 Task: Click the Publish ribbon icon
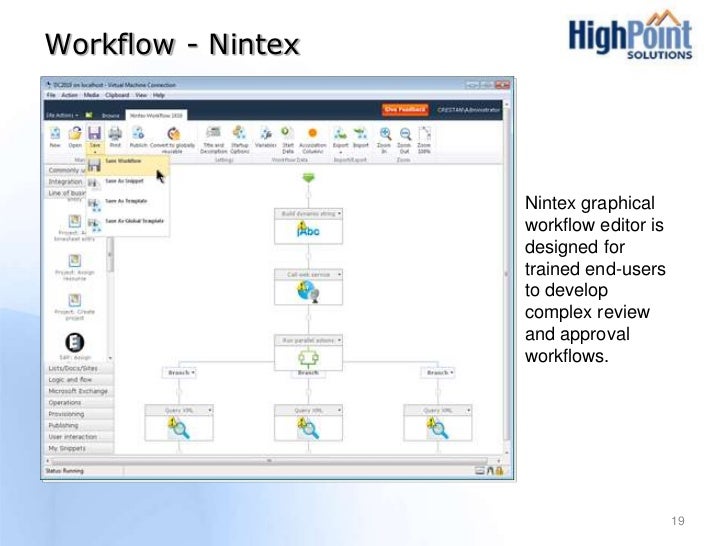pos(138,134)
